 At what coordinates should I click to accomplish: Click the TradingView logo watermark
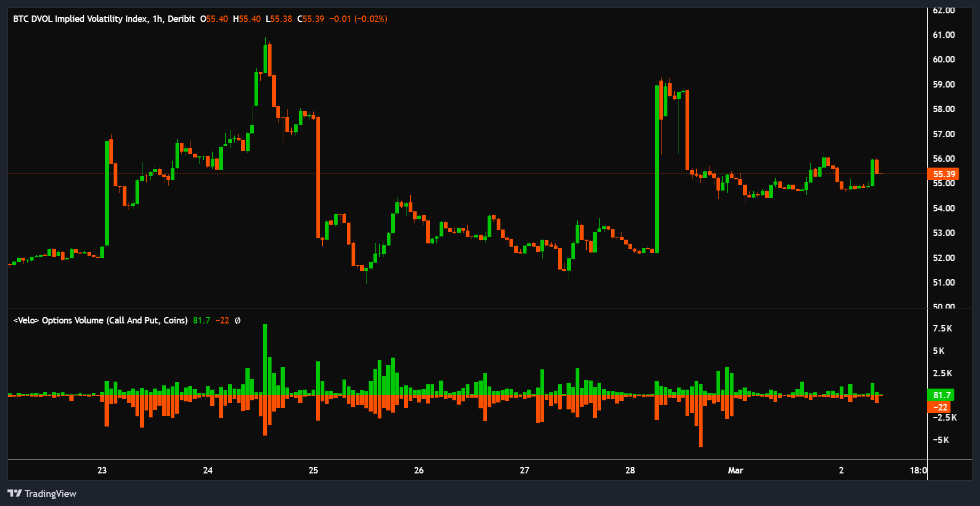tap(42, 493)
